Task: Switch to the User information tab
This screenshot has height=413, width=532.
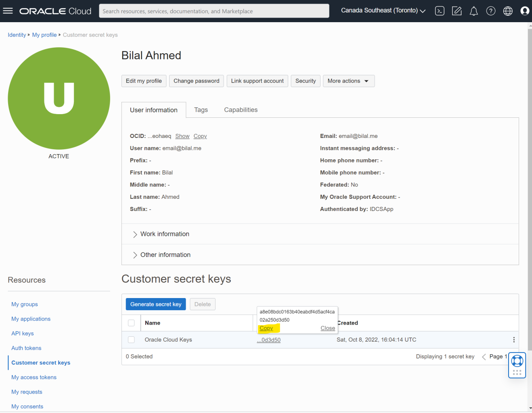Action: point(154,110)
